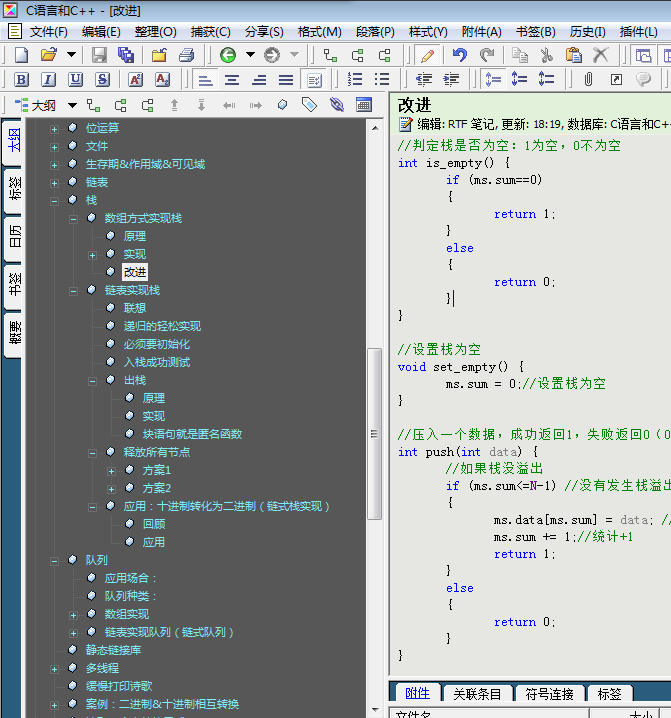Toggle bold formatting
The image size is (671, 718).
pos(21,80)
